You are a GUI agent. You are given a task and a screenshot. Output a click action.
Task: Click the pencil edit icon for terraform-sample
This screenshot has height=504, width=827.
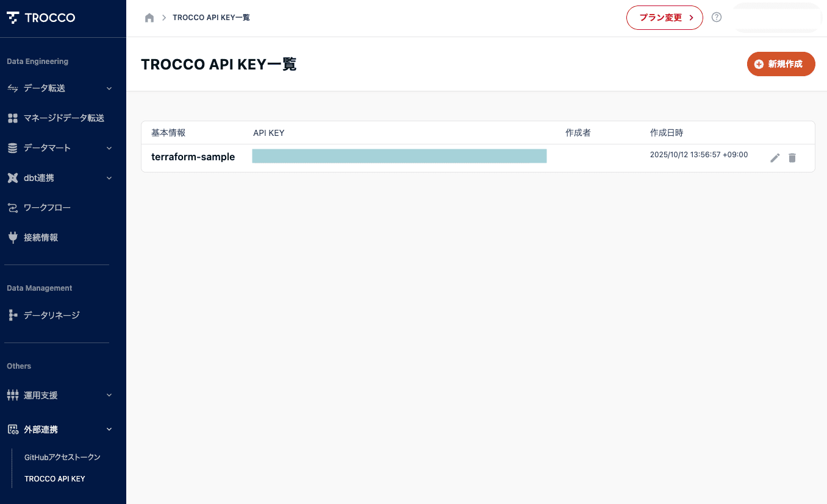(x=775, y=158)
